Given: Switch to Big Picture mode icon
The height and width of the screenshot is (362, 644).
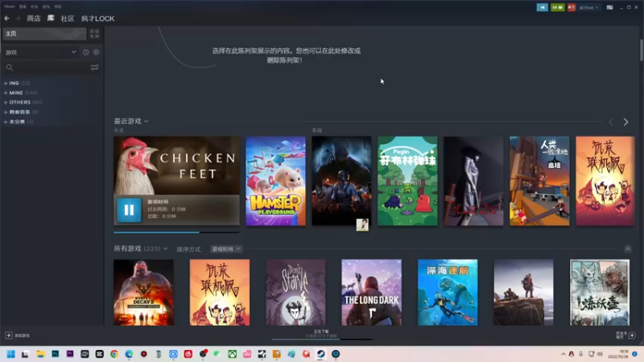Looking at the screenshot, I should pyautogui.click(x=610, y=7).
